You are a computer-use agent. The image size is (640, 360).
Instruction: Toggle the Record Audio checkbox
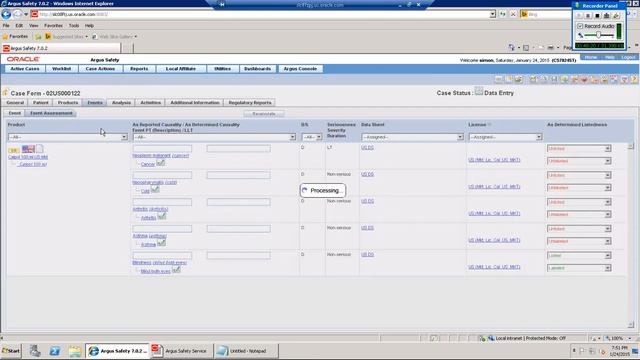pos(580,26)
